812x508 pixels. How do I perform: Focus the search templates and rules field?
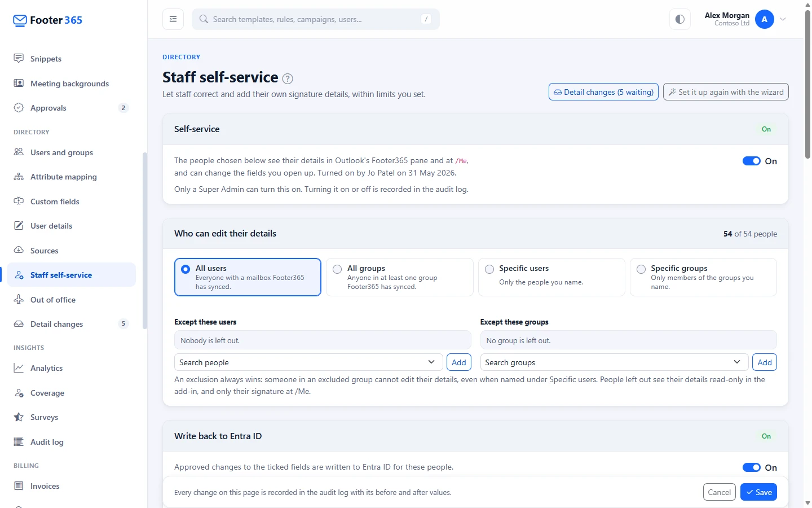tap(316, 19)
